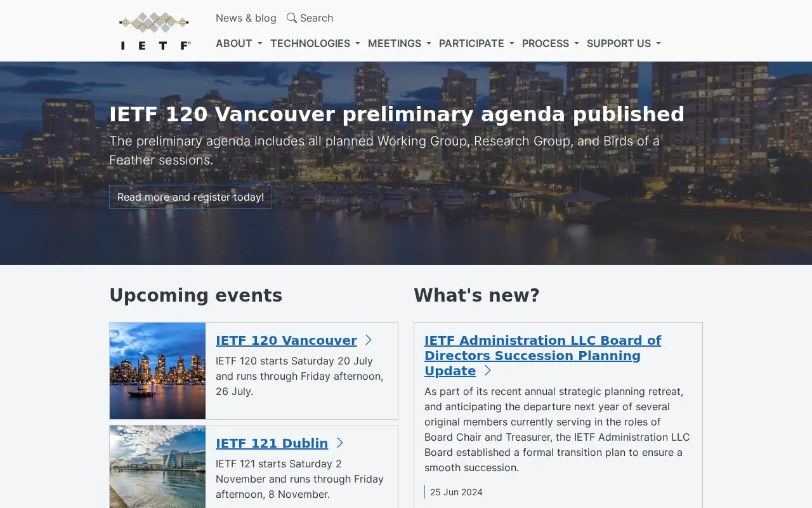
Task: Open the IETF 121 Dublin event link
Action: point(272,443)
